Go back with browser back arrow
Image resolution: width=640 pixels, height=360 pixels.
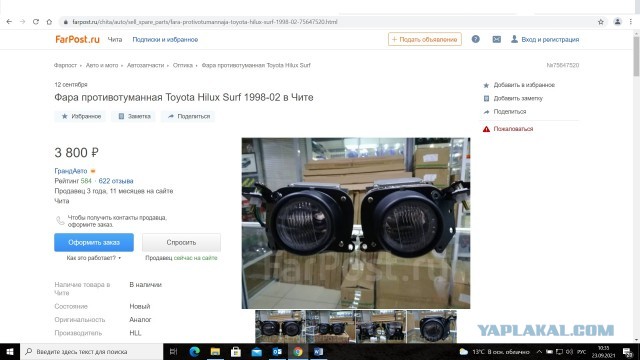pos(9,22)
